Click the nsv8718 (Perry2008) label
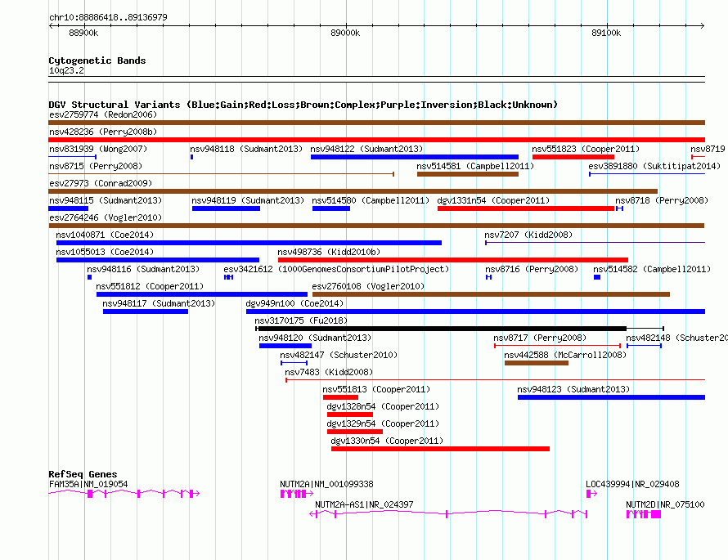Viewport: 728px width, 560px height. point(662,200)
